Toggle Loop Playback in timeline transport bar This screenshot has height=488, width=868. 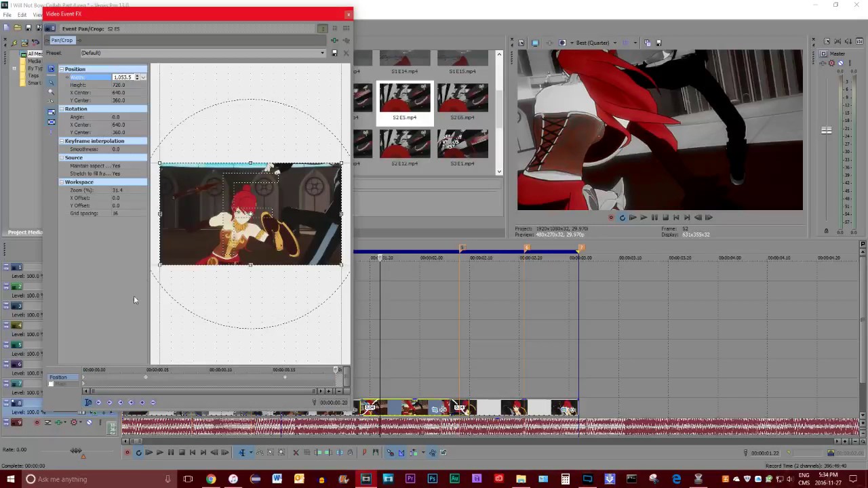pos(138,453)
